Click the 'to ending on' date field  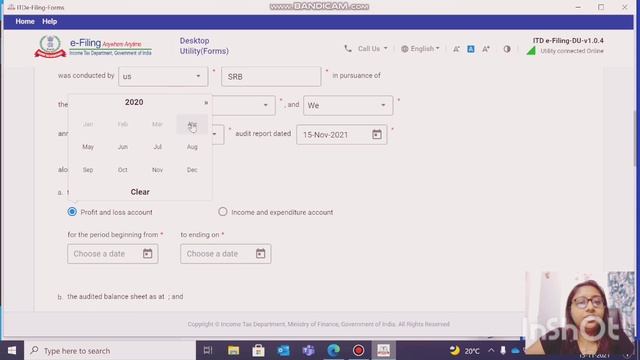(226, 254)
